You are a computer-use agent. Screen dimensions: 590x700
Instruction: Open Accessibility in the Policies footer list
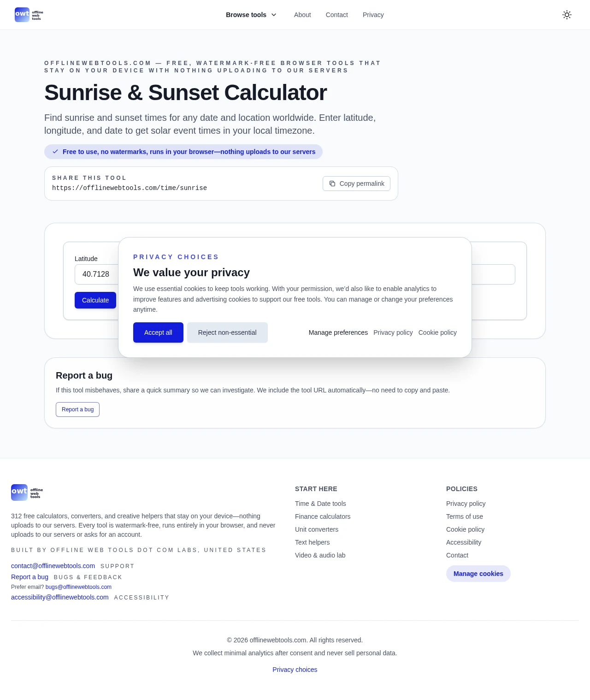point(463,542)
